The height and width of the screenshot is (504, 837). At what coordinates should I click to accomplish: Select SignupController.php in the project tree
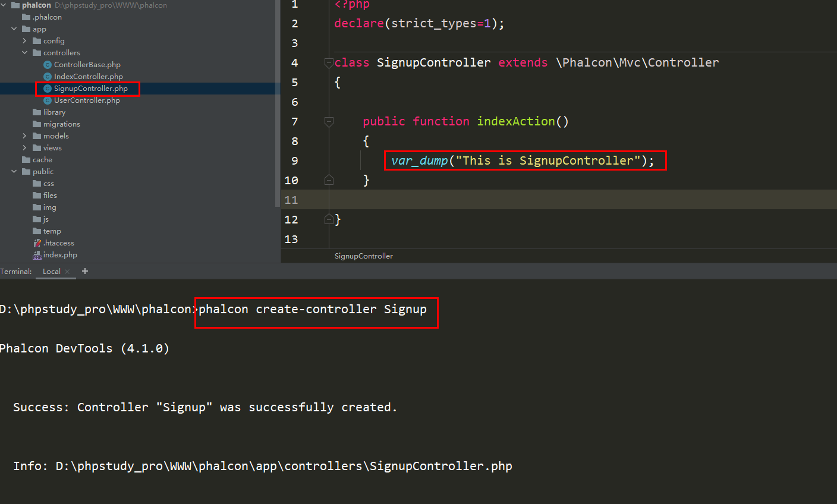point(91,89)
